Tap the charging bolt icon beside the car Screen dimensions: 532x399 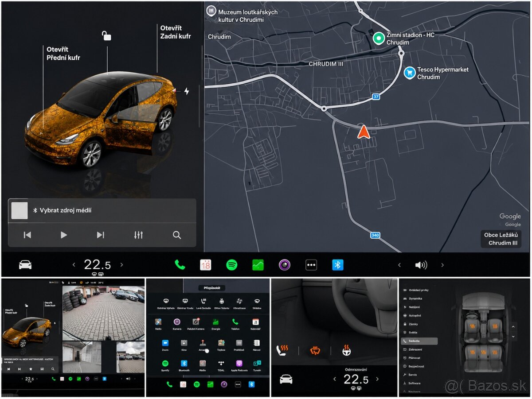click(x=187, y=91)
